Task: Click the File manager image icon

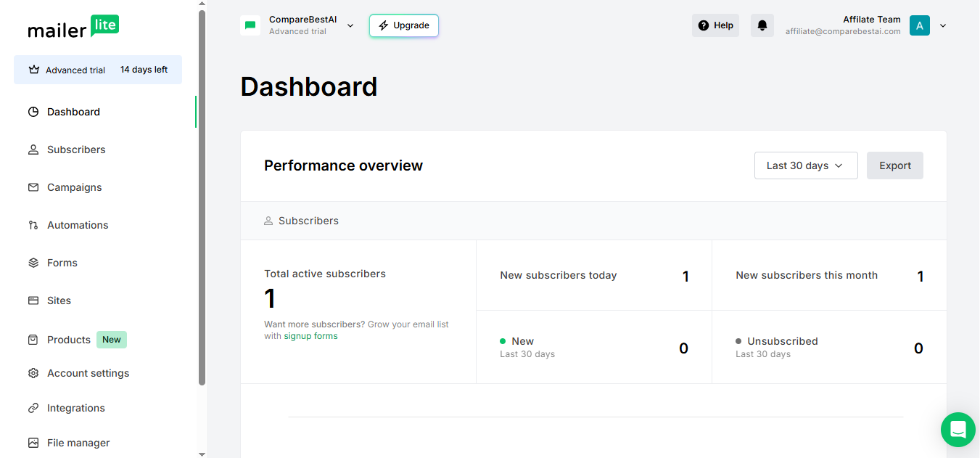Action: (x=33, y=443)
